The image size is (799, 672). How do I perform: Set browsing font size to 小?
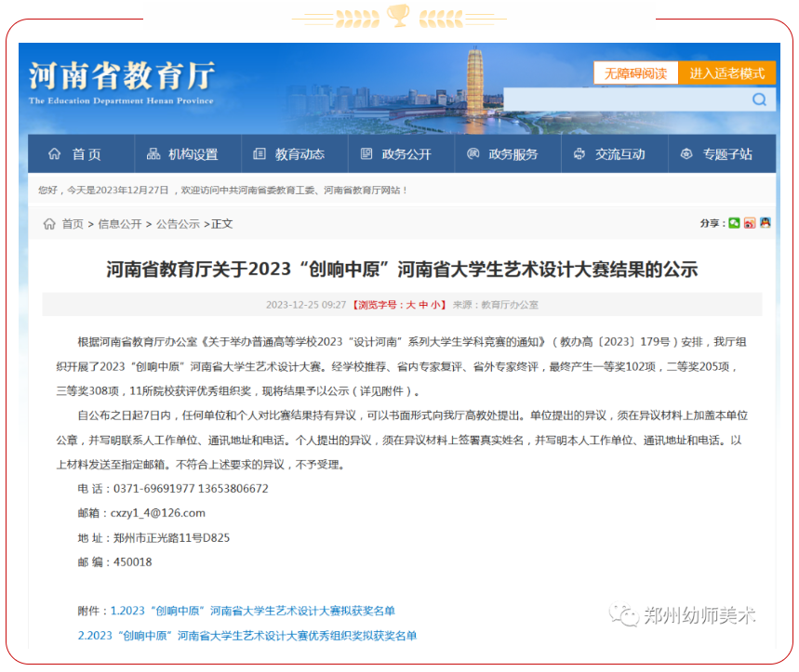coord(436,305)
